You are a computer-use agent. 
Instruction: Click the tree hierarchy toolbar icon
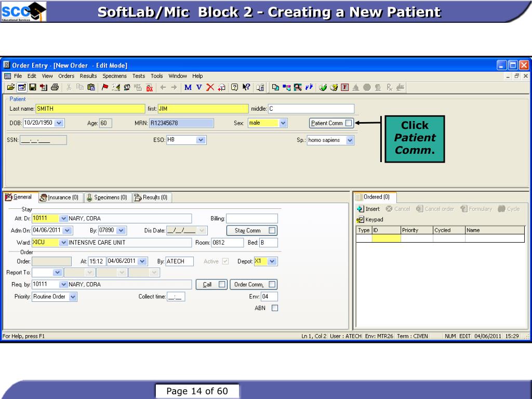click(287, 87)
